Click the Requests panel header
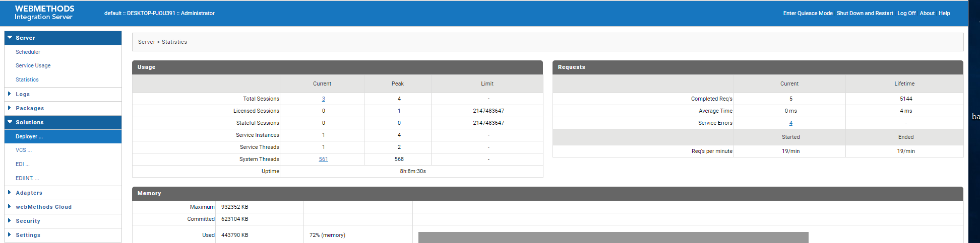 pos(758,67)
